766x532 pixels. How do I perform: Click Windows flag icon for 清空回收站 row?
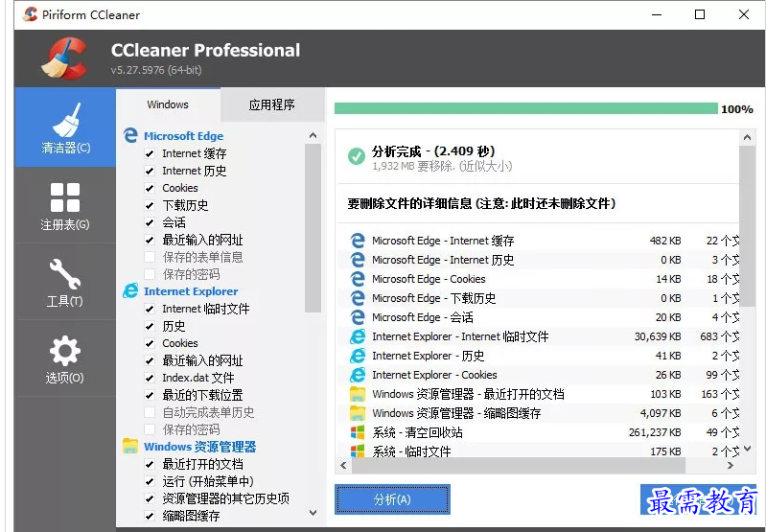coord(358,432)
